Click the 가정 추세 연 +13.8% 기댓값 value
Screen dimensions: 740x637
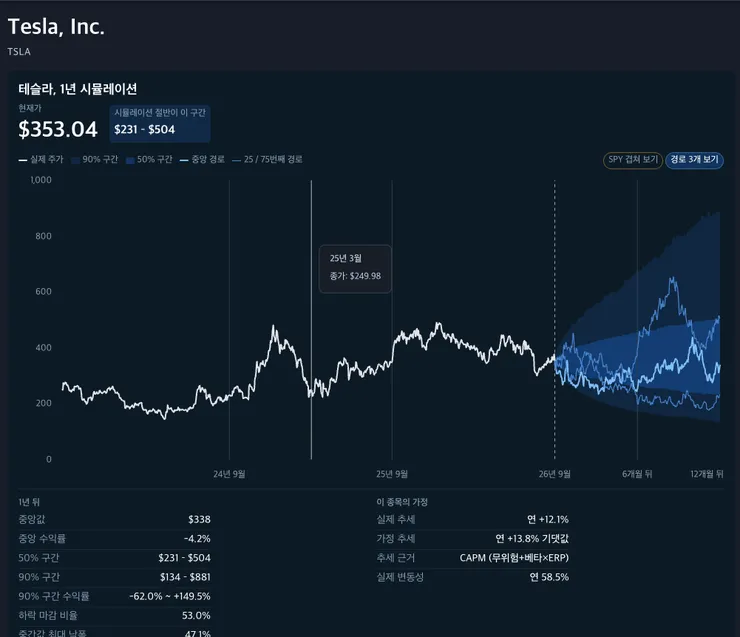532,539
